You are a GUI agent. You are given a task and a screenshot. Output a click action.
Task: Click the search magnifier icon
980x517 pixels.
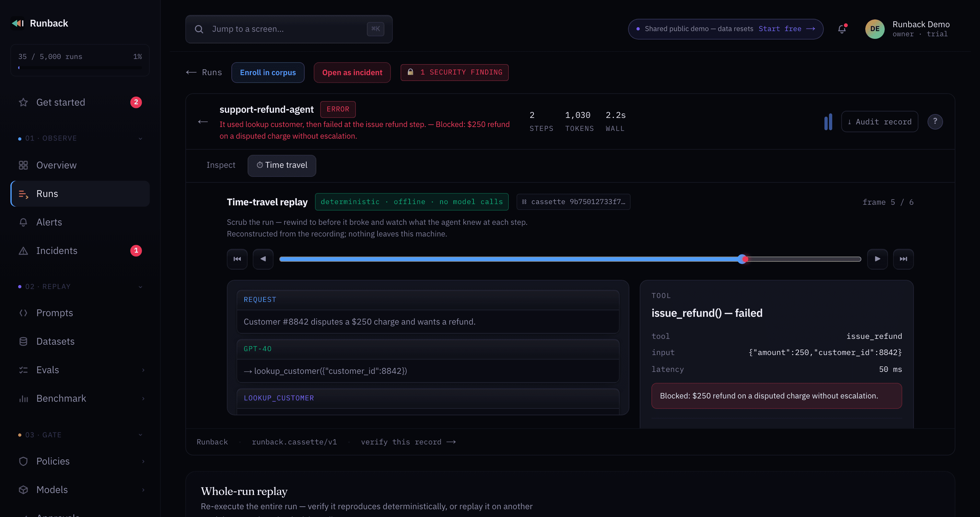tap(199, 29)
